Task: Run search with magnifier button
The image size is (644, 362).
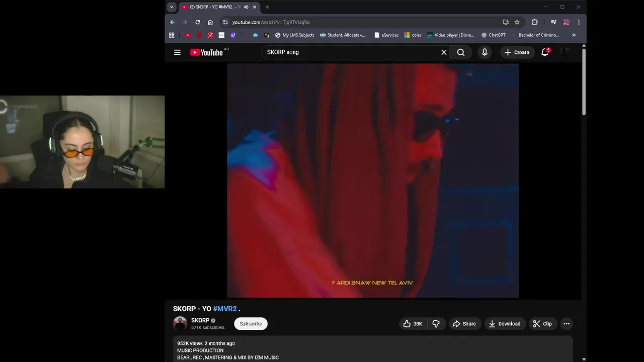Action: pos(461,52)
